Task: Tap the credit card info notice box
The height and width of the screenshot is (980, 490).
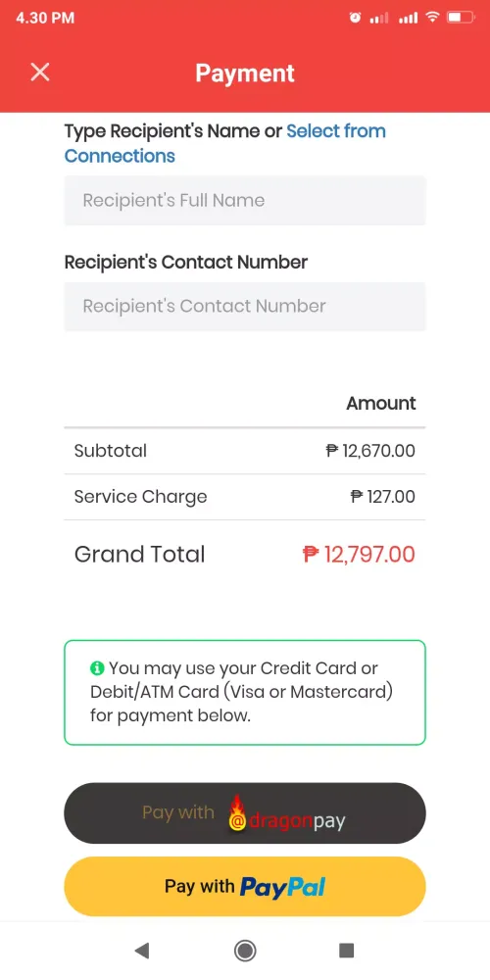Action: [245, 693]
